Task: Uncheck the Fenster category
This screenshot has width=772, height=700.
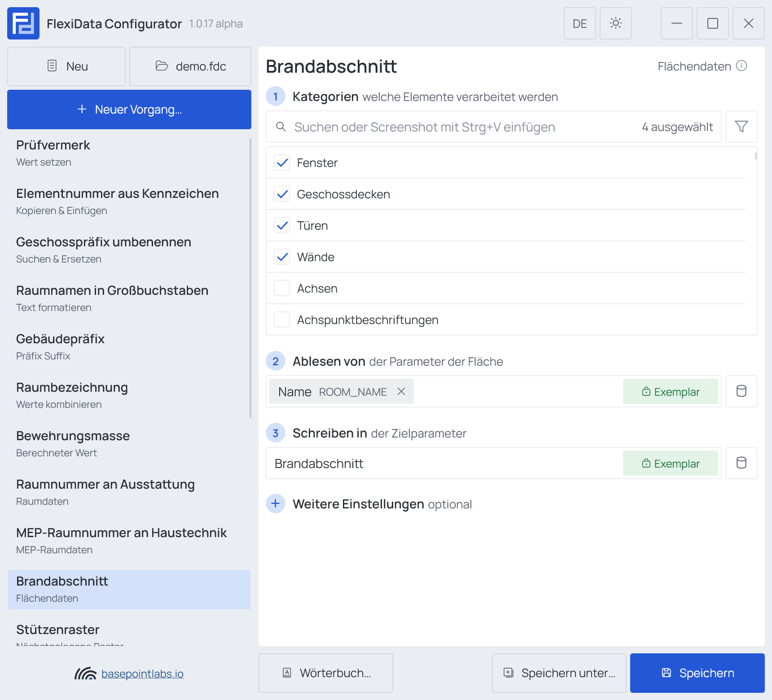Action: [x=282, y=162]
